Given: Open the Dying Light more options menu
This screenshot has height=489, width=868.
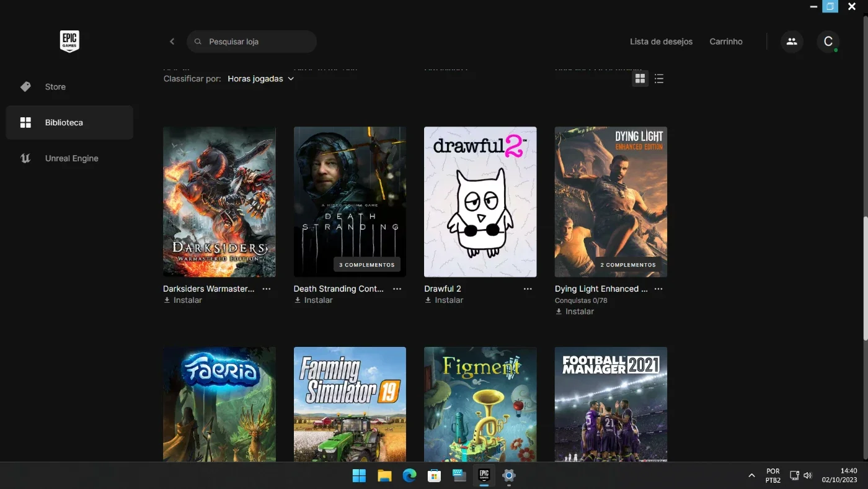Looking at the screenshot, I should (x=658, y=289).
